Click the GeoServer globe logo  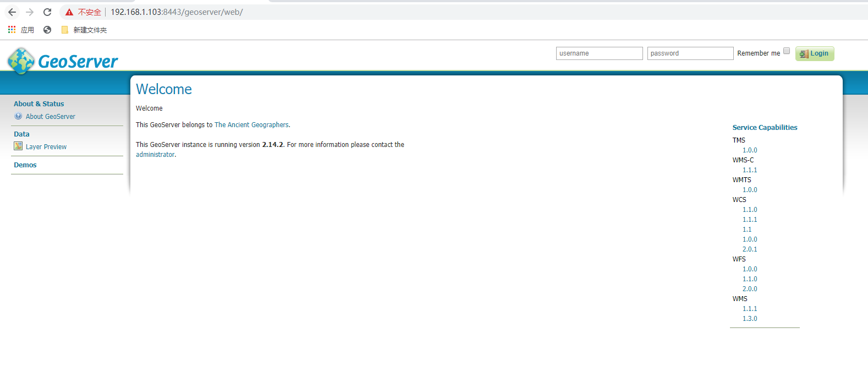(21, 61)
